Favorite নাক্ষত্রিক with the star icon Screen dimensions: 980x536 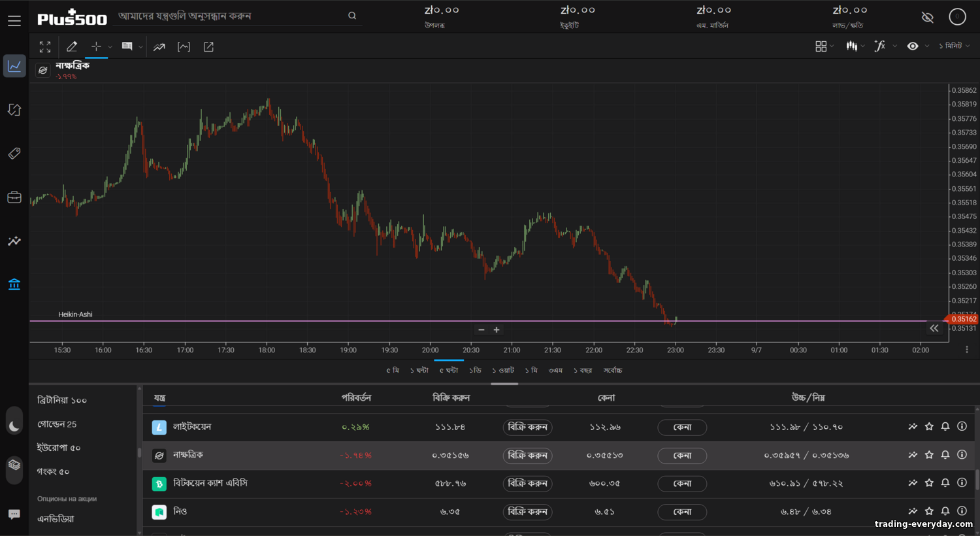click(929, 455)
